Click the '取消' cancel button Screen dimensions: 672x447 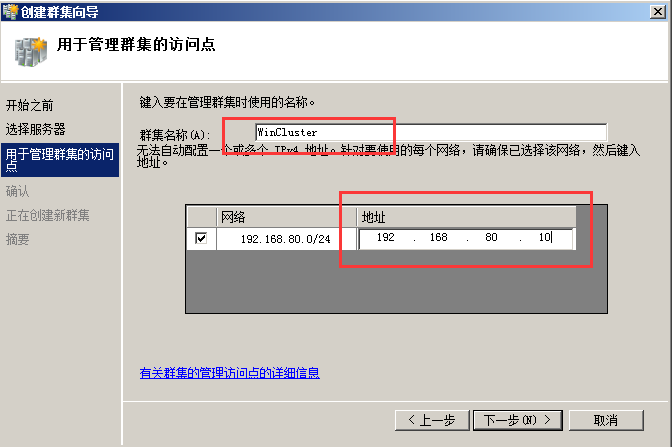606,420
